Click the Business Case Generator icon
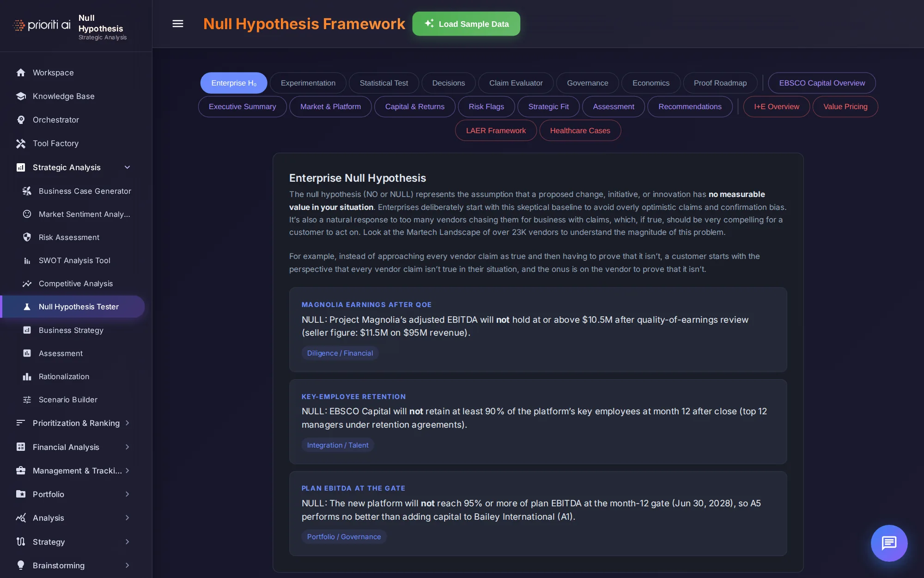Viewport: 924px width, 578px height. (27, 191)
